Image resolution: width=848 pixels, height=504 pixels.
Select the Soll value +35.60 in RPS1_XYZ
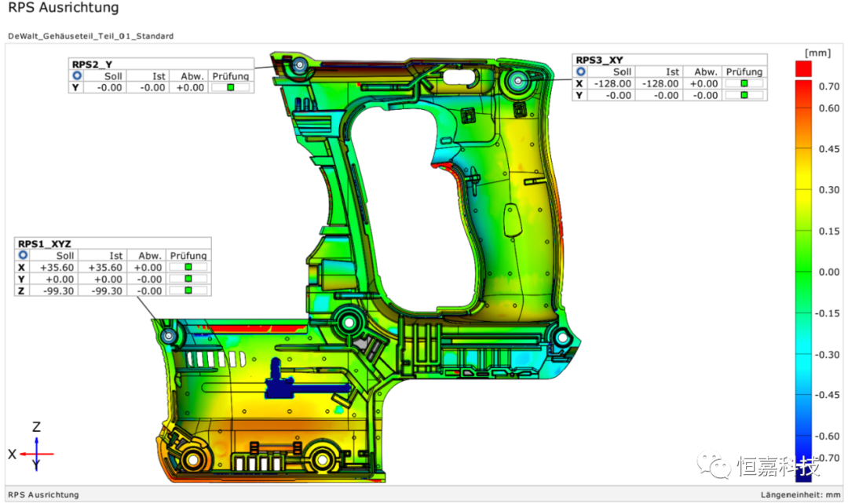coord(57,268)
